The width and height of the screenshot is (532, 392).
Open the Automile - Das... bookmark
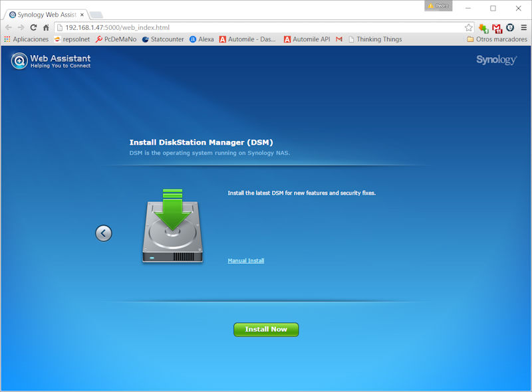pos(247,39)
